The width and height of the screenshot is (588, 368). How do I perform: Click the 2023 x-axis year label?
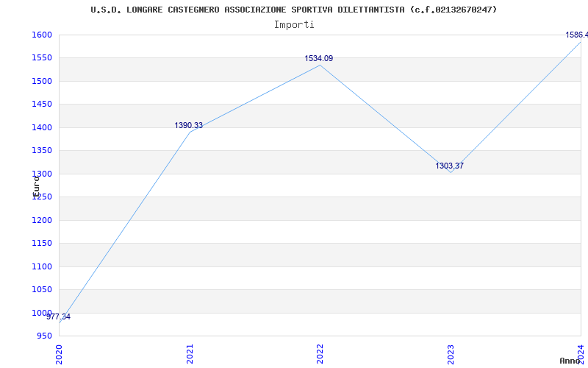click(451, 354)
